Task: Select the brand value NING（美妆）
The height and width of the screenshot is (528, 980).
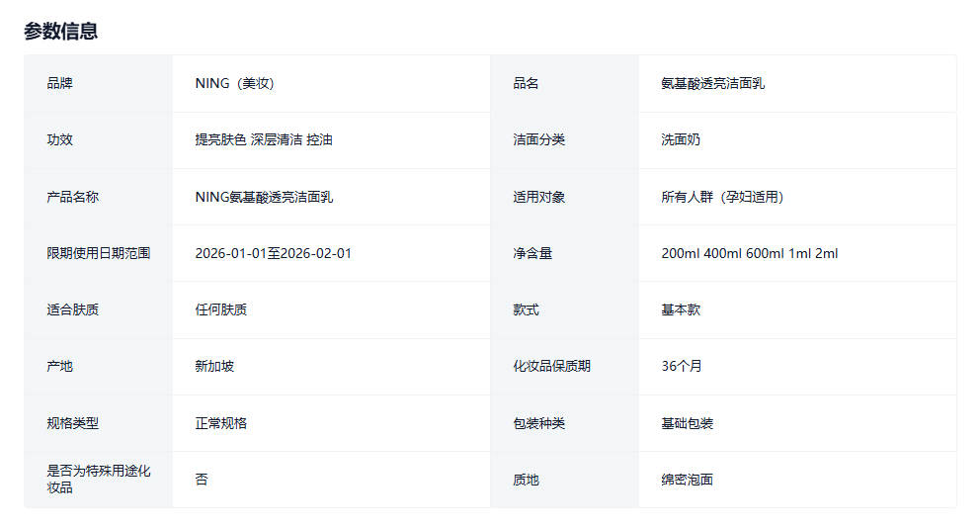Action: pyautogui.click(x=234, y=83)
